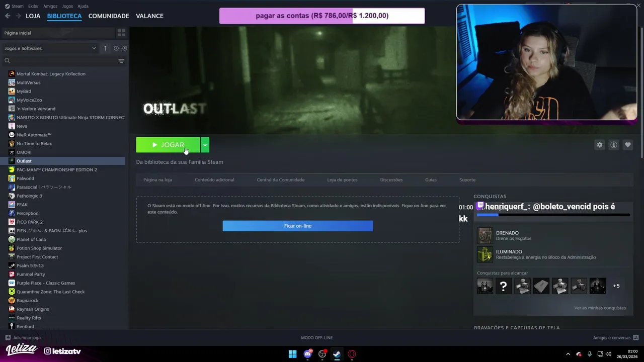644x362 pixels.
Task: Open Loja de pontos tab
Action: [342, 179]
